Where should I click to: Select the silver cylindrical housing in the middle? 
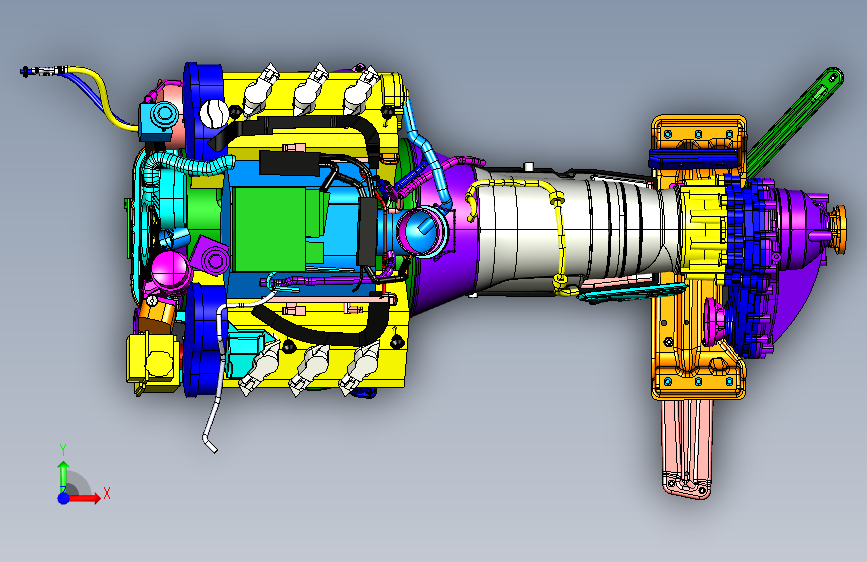pyautogui.click(x=575, y=231)
